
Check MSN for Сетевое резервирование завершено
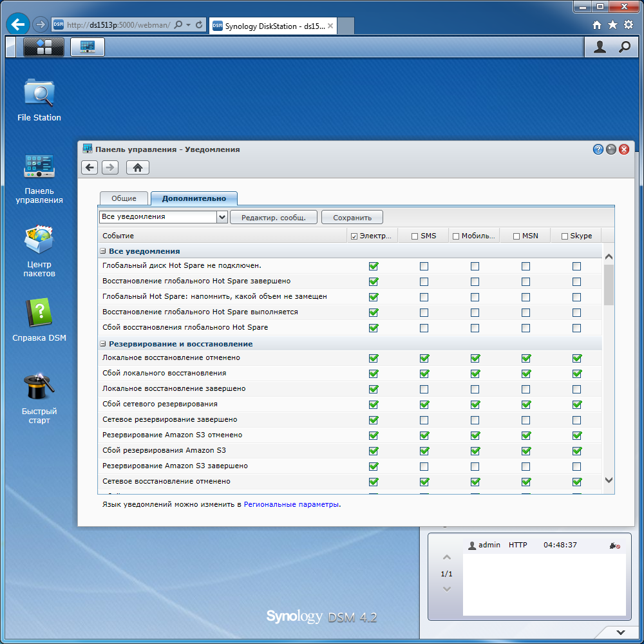click(x=526, y=420)
